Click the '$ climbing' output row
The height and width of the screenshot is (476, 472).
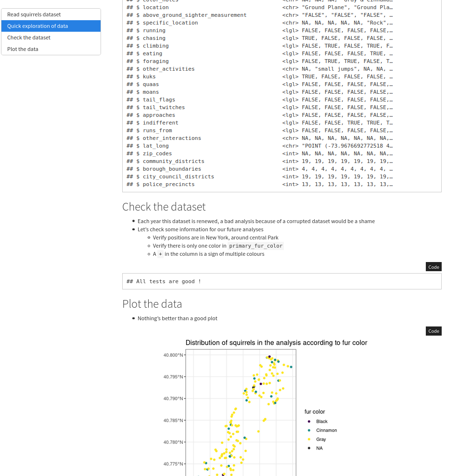pos(260,46)
